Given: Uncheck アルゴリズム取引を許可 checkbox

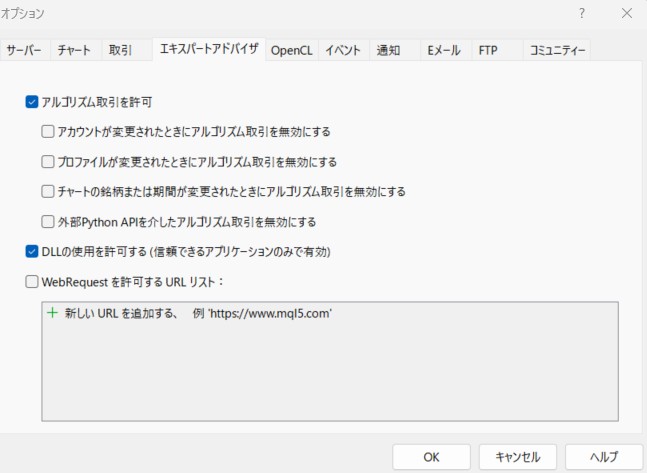Looking at the screenshot, I should click(32, 102).
